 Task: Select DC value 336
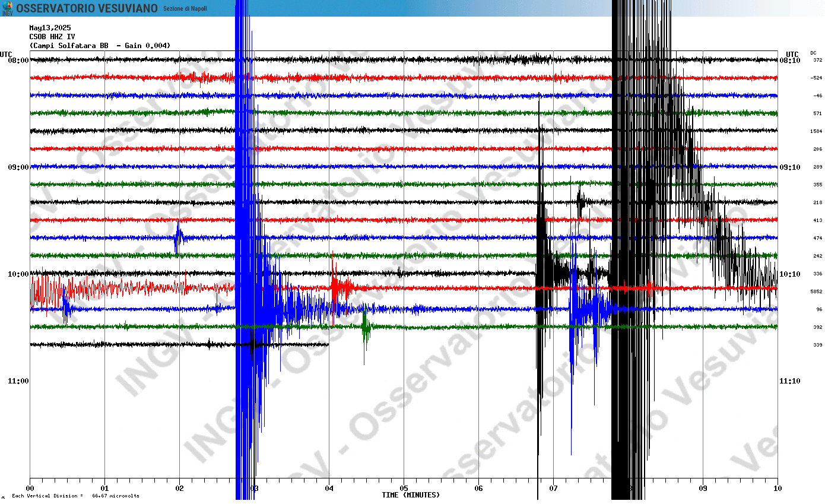[818, 274]
